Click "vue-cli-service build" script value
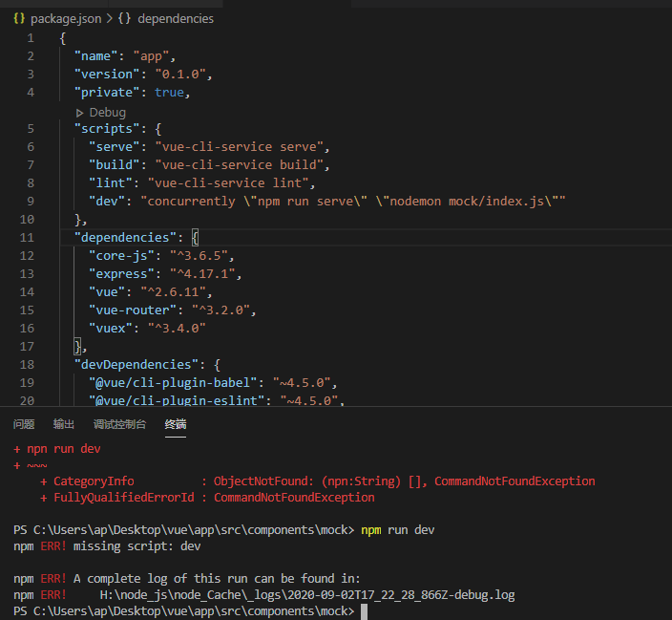 point(240,164)
